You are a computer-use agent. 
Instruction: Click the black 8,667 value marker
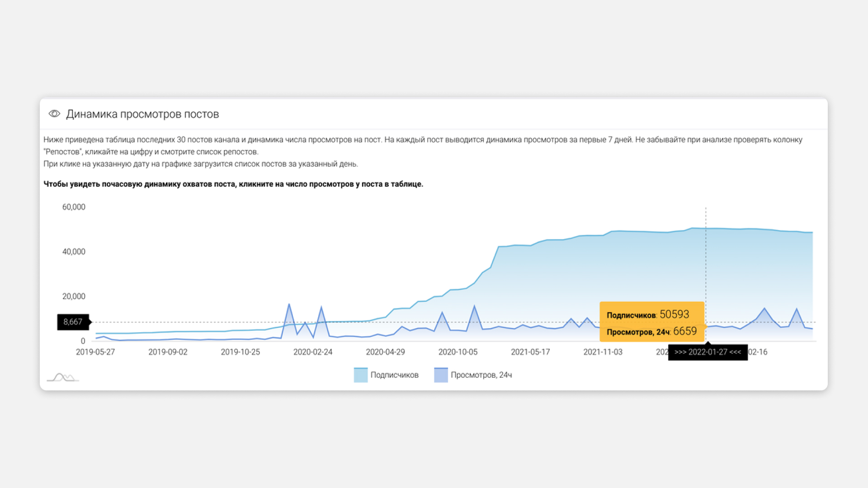click(x=73, y=322)
